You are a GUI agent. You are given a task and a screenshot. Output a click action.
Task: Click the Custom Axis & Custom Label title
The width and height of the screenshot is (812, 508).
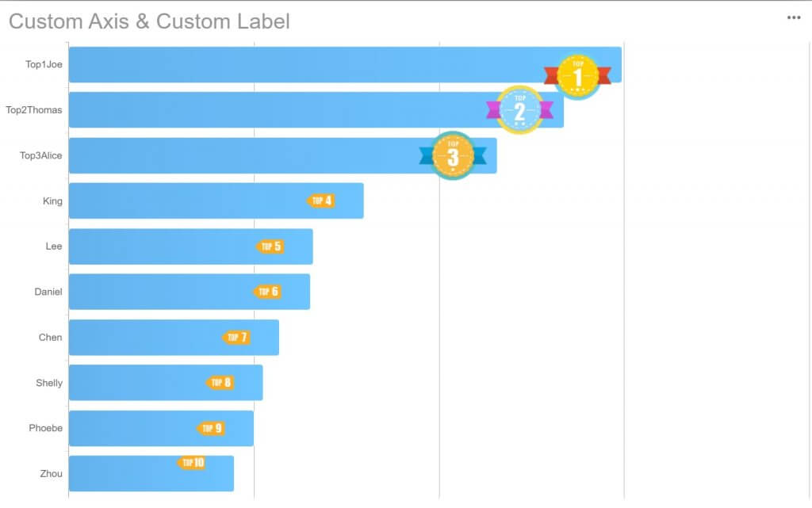[149, 21]
